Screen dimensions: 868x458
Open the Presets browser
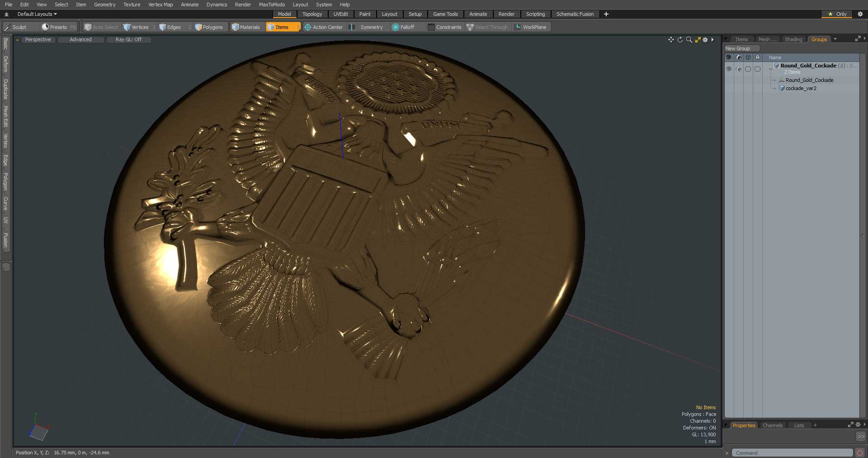(59, 27)
